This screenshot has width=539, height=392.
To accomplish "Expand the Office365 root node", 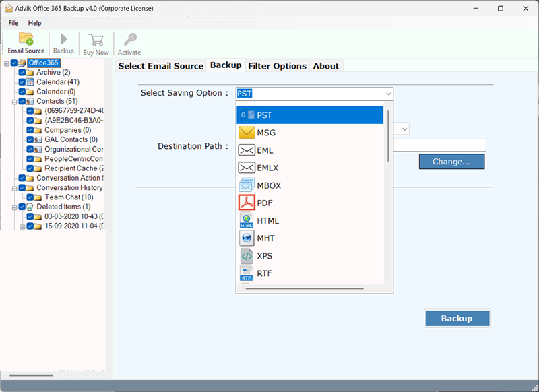I will tap(6, 62).
